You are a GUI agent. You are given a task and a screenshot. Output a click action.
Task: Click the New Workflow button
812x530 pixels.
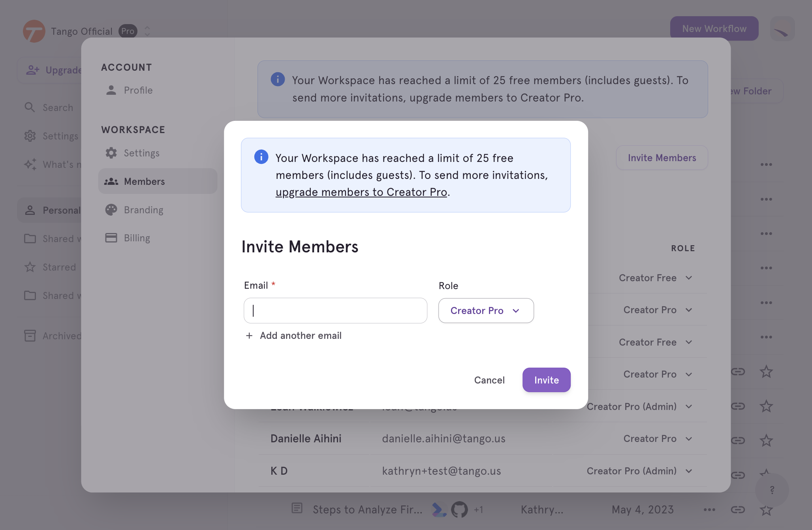click(x=714, y=28)
